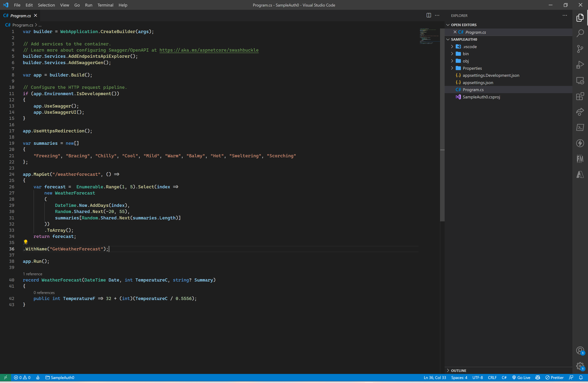Screen dimensions: 588x383
Task: Click the Split Editor Right icon
Action: (x=429, y=15)
